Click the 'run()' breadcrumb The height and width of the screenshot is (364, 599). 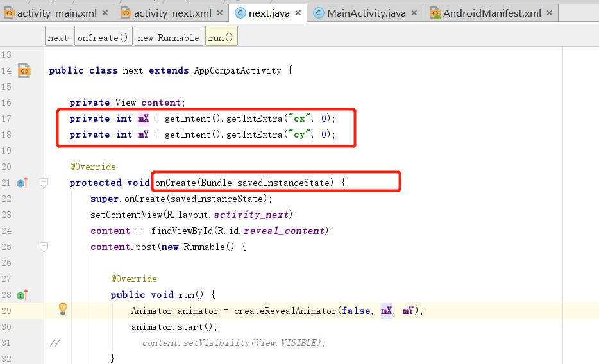tap(221, 38)
